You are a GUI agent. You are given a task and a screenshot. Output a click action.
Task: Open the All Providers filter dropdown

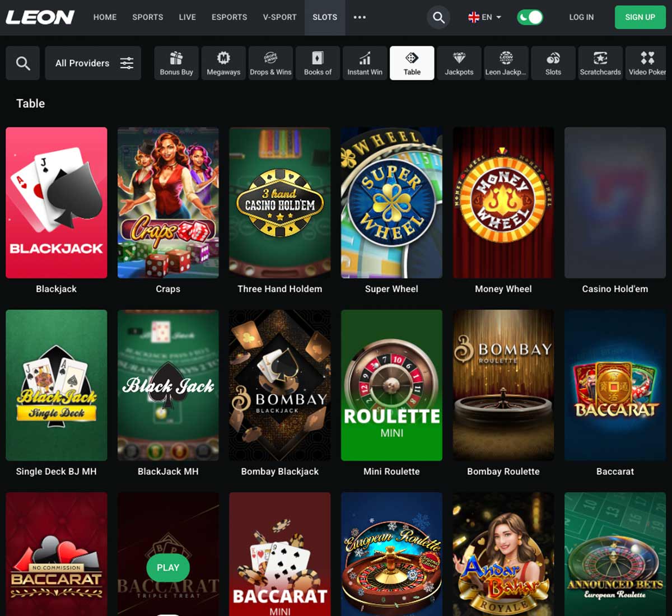coord(93,63)
